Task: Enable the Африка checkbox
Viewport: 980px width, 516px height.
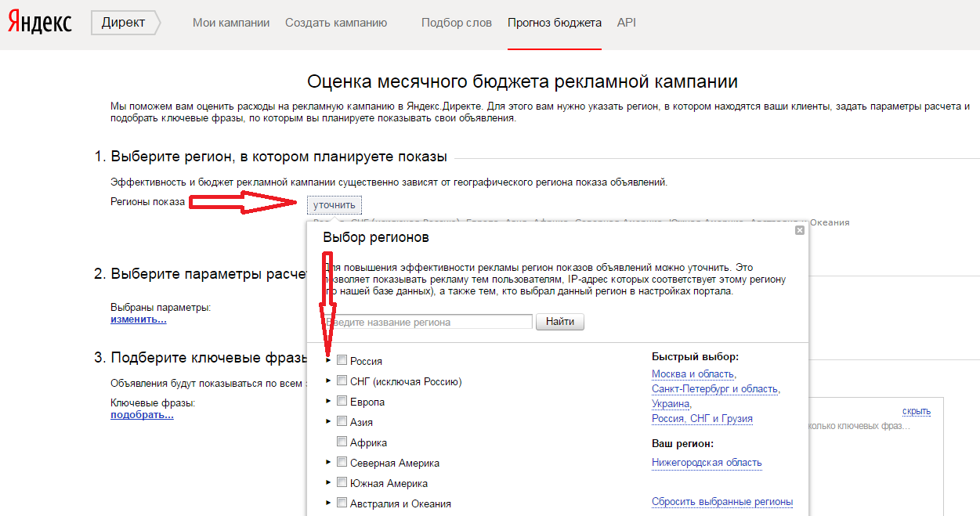Action: coord(342,442)
